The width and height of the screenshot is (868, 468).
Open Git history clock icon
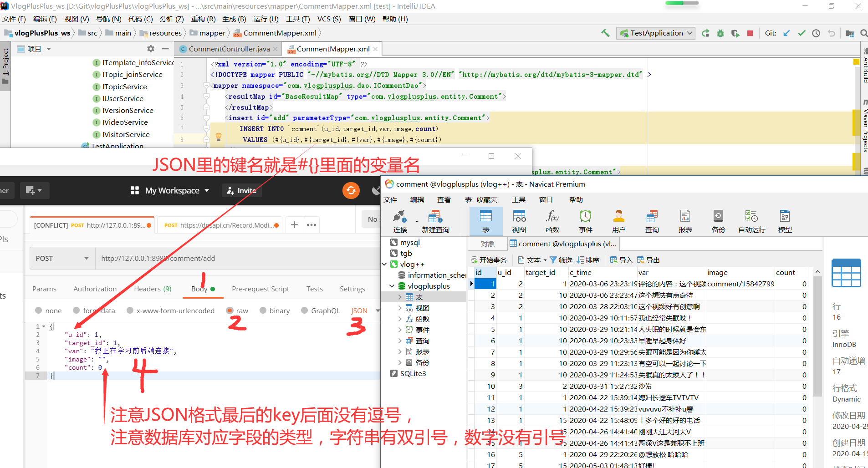tap(816, 33)
